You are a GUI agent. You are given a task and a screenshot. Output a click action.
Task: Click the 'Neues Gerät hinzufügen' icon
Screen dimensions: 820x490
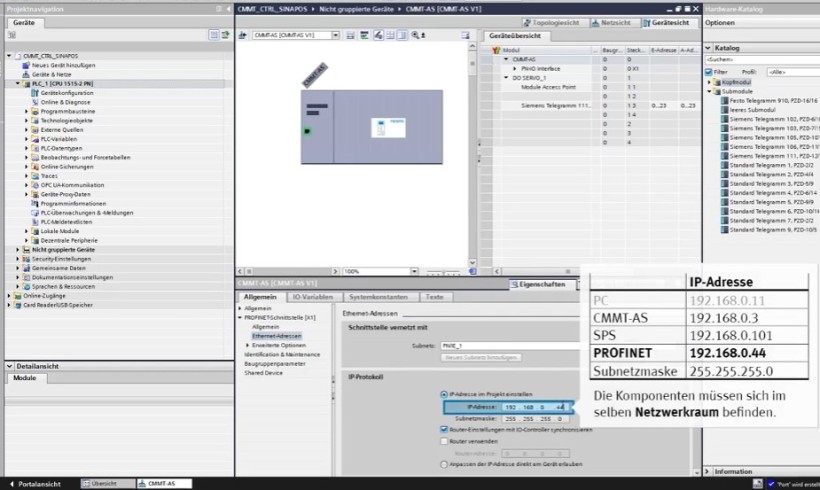point(26,65)
